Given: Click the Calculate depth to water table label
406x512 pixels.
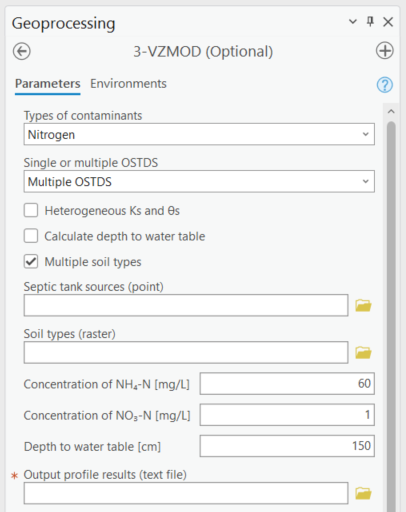Looking at the screenshot, I should [x=125, y=236].
